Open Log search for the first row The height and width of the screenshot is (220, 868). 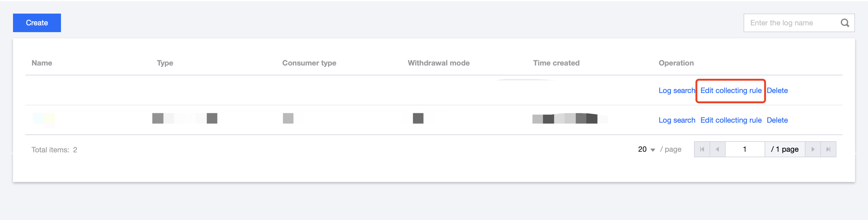click(677, 91)
